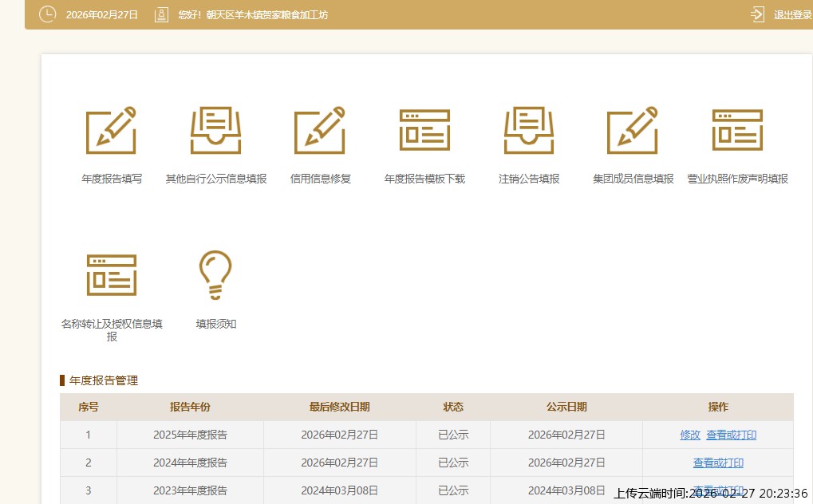Click the 年度报告填写 text label
Image resolution: width=813 pixels, height=504 pixels.
pyautogui.click(x=112, y=179)
